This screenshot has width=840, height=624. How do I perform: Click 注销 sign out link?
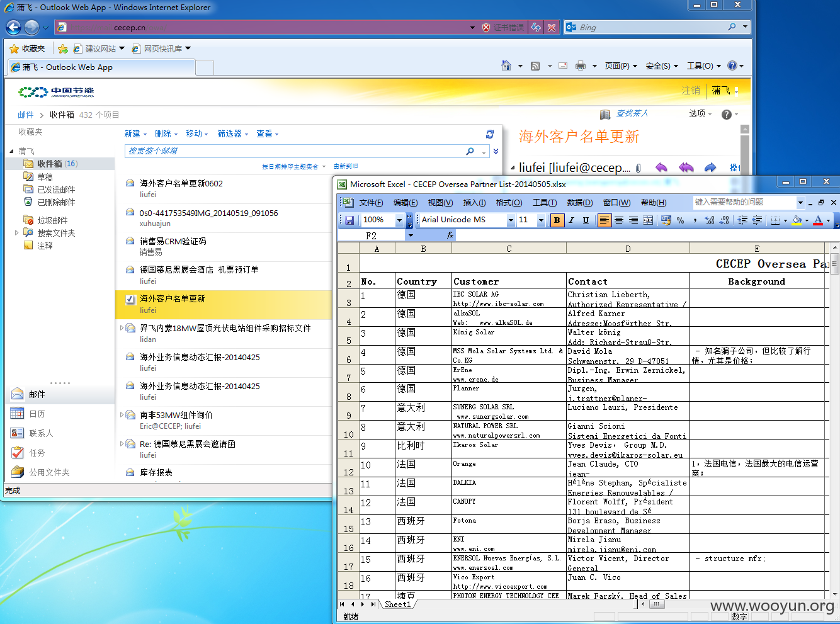pos(691,91)
